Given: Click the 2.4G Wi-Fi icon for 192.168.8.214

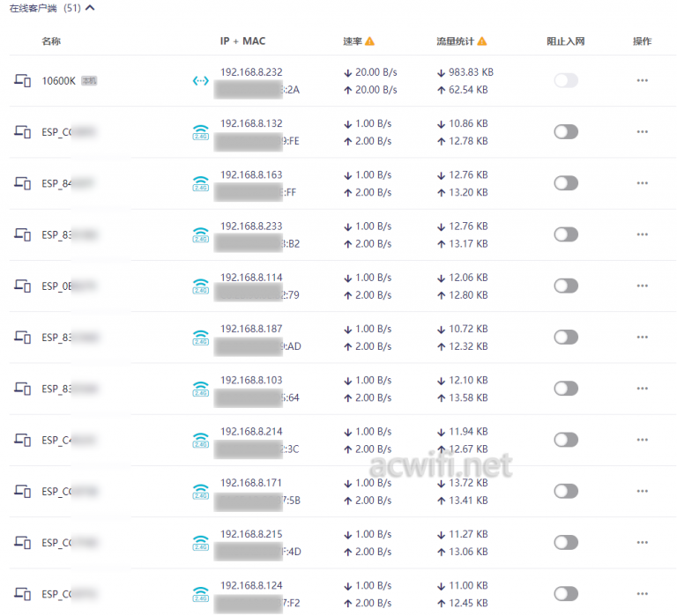Looking at the screenshot, I should [x=200, y=440].
